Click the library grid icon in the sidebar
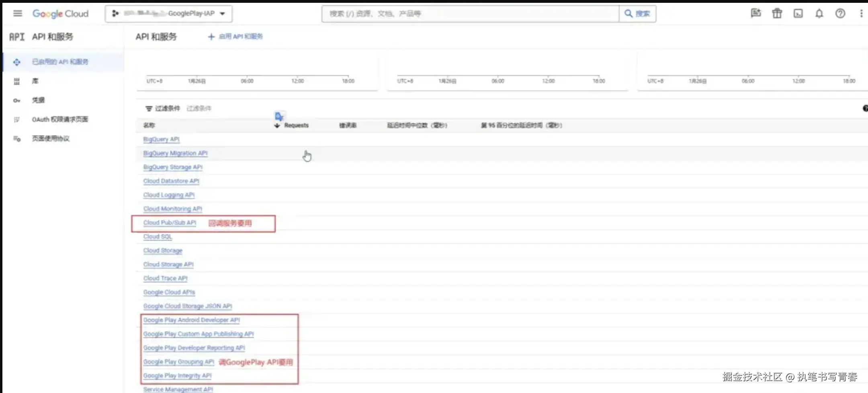This screenshot has height=393, width=868. coord(16,81)
